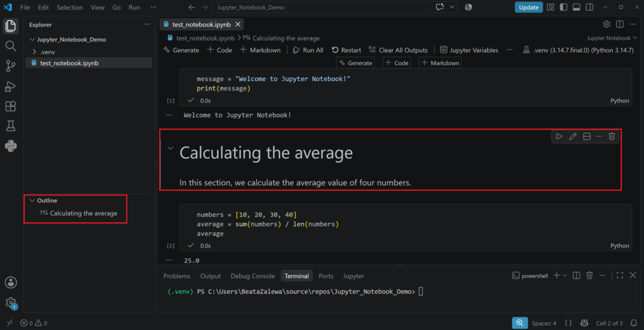Go back using the title bar arrow
The width and height of the screenshot is (644, 330).
pyautogui.click(x=191, y=8)
